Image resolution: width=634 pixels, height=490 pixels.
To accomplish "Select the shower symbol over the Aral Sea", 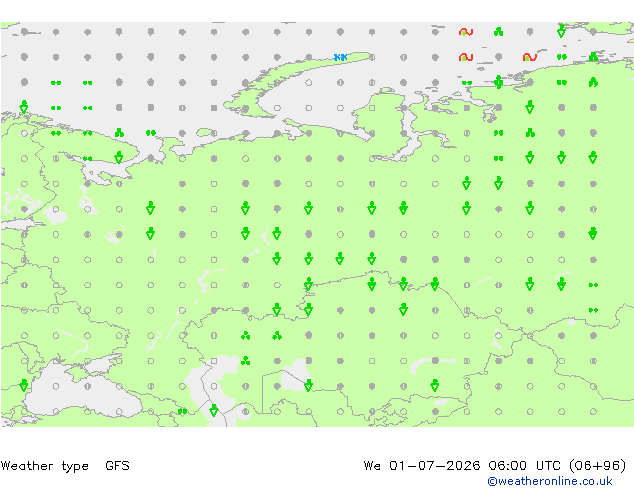I will (x=309, y=386).
